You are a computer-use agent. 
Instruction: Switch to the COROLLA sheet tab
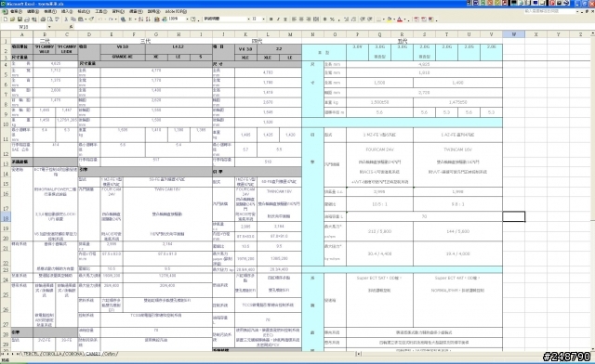tap(52, 354)
